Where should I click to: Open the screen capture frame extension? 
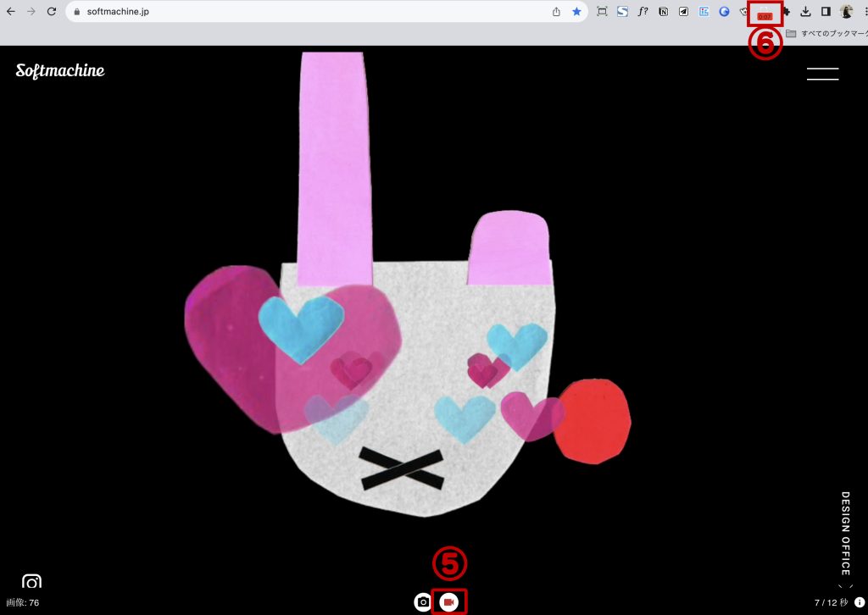(603, 12)
